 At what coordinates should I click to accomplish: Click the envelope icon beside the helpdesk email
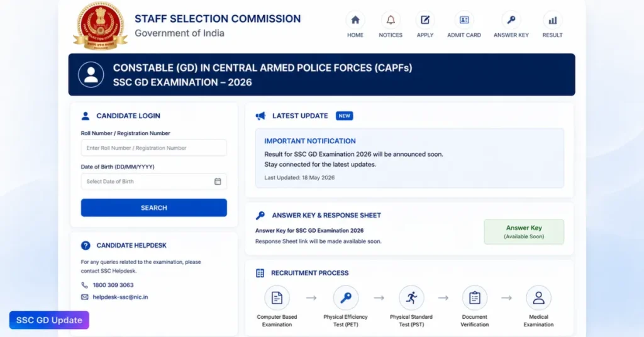click(85, 297)
